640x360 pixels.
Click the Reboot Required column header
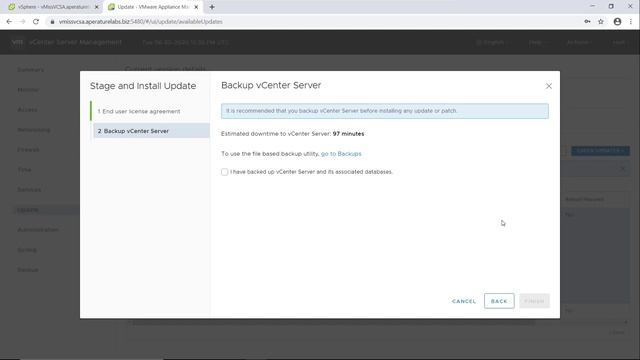tap(584, 199)
